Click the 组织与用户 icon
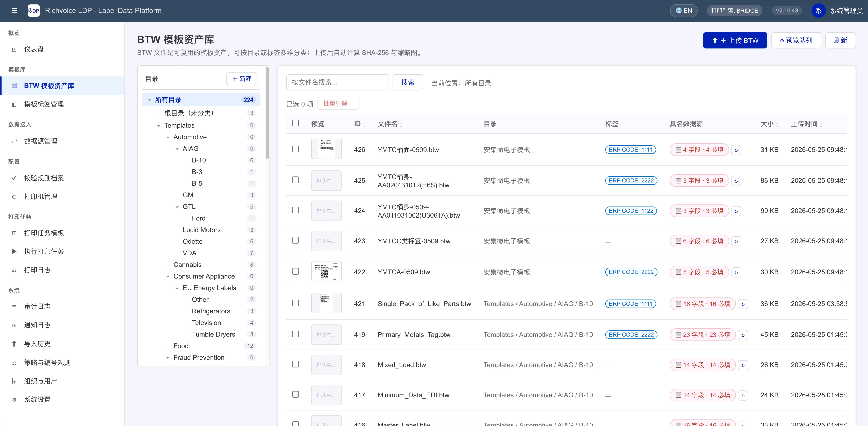Viewport: 868px width, 426px height. pyautogui.click(x=14, y=381)
